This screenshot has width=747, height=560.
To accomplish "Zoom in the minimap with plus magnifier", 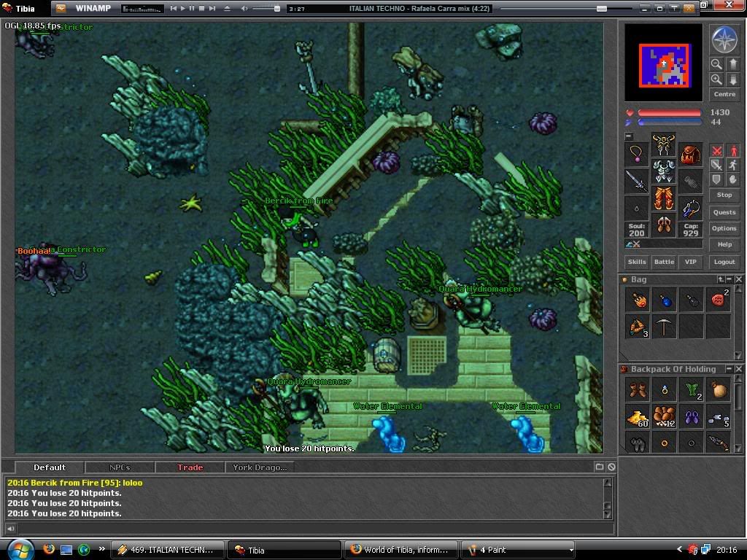I will (x=716, y=79).
